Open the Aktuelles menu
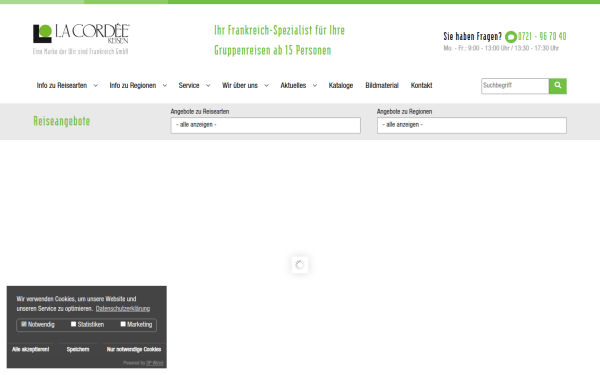This screenshot has width=600, height=375. [293, 85]
